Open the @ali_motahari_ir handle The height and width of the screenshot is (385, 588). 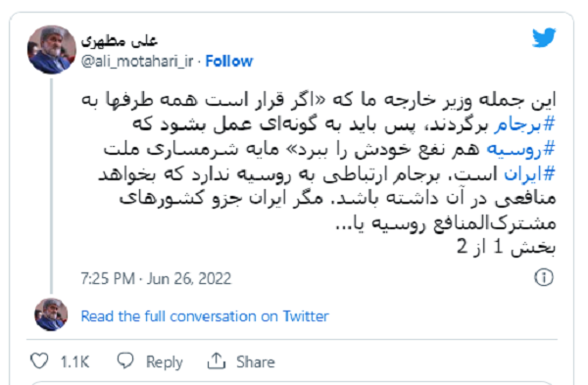point(137,61)
